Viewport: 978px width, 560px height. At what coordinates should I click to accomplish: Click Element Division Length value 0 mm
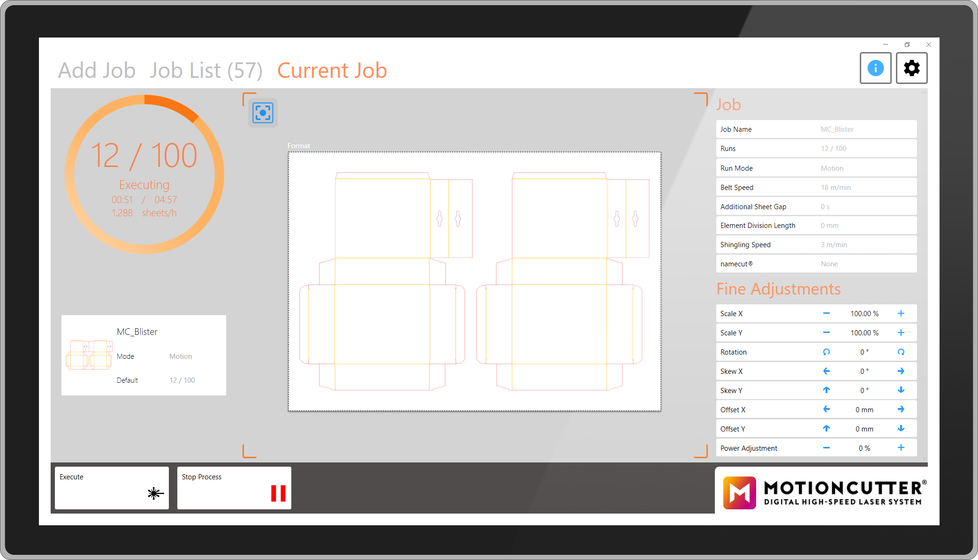[x=830, y=226]
